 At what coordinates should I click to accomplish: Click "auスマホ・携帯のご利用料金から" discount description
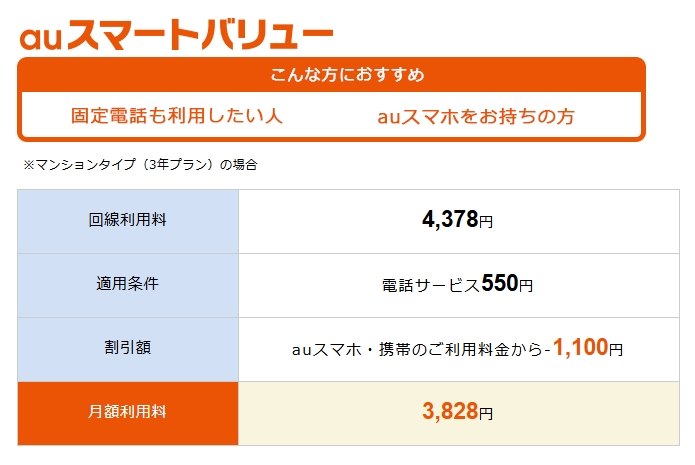(x=417, y=349)
